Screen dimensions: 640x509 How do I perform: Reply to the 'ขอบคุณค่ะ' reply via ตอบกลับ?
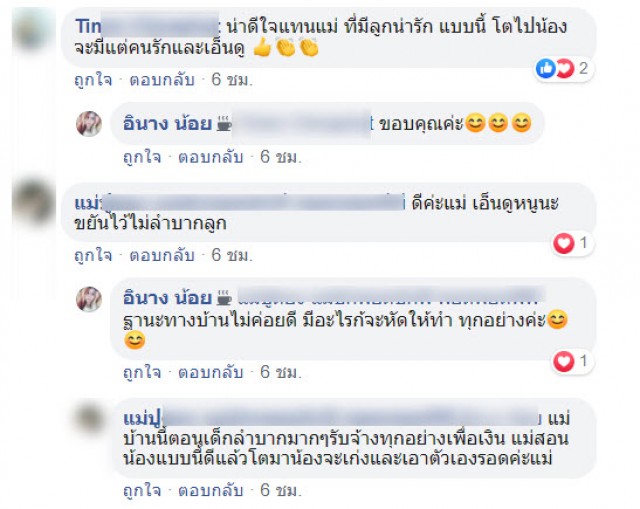pos(211,157)
